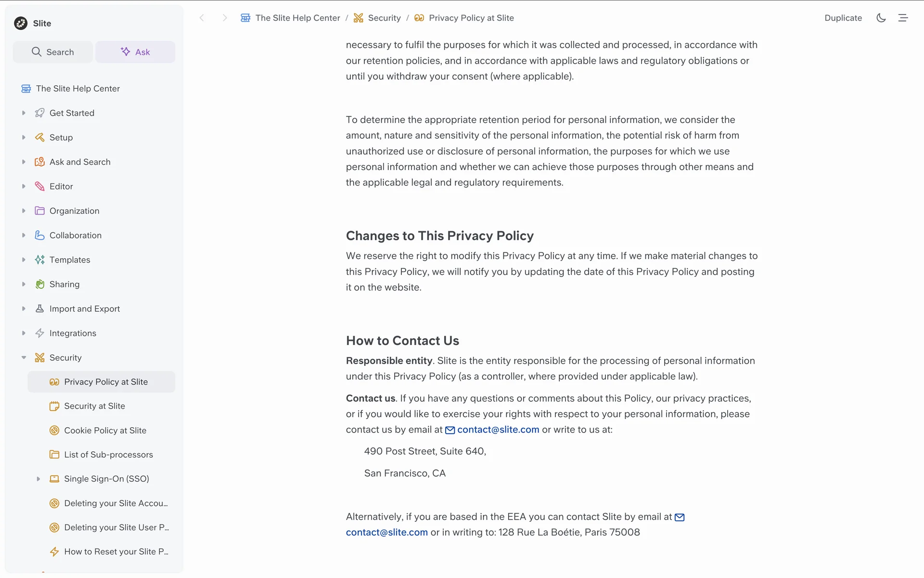The height and width of the screenshot is (578, 924).
Task: Click the contact@slite.com link under Contact us
Action: (x=498, y=430)
